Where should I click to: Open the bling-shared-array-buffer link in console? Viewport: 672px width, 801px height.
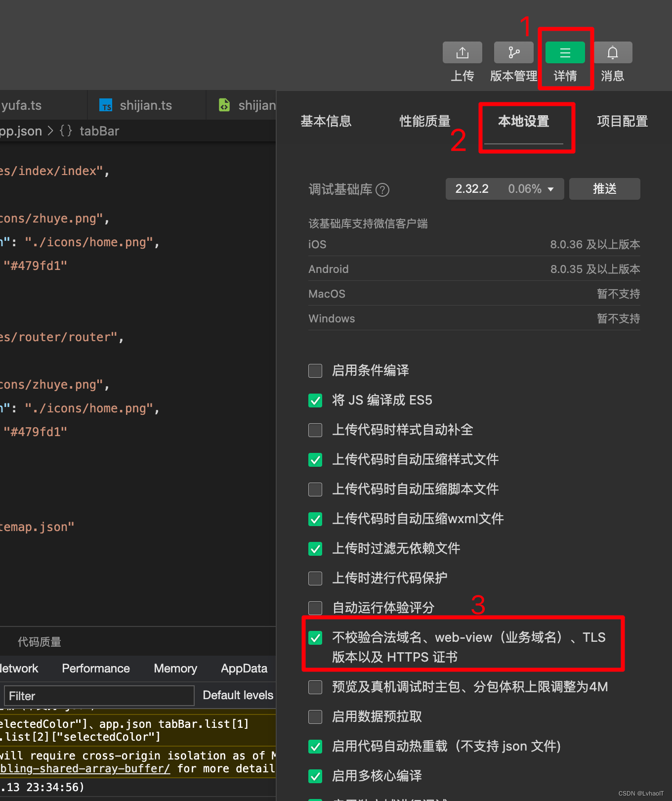(x=85, y=769)
